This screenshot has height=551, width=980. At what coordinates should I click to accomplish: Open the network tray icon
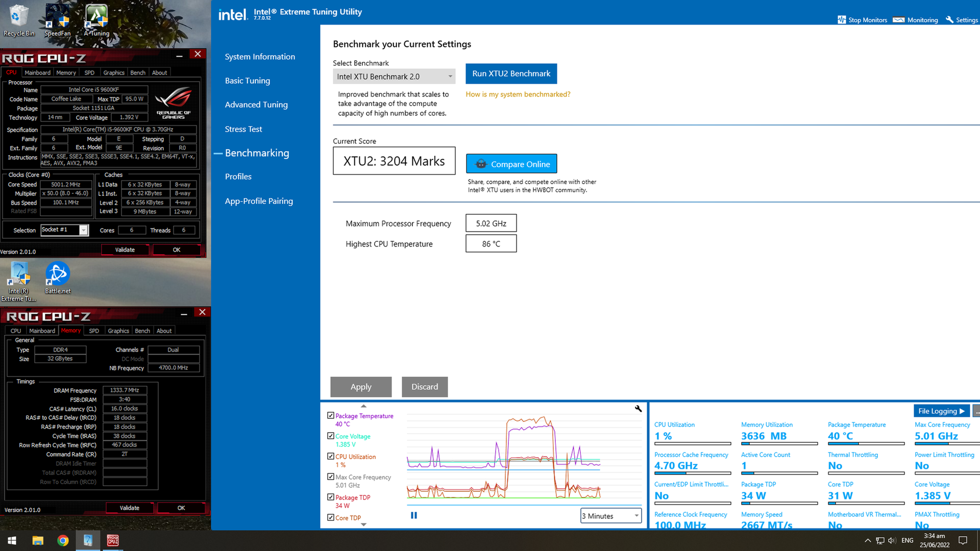click(x=880, y=541)
